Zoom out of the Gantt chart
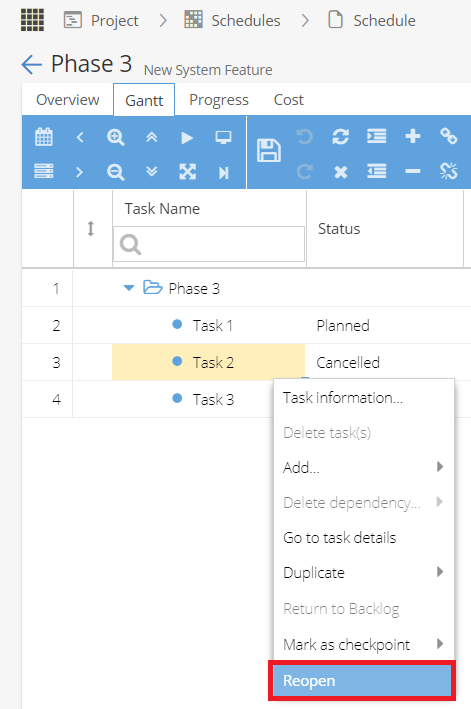 (x=116, y=172)
